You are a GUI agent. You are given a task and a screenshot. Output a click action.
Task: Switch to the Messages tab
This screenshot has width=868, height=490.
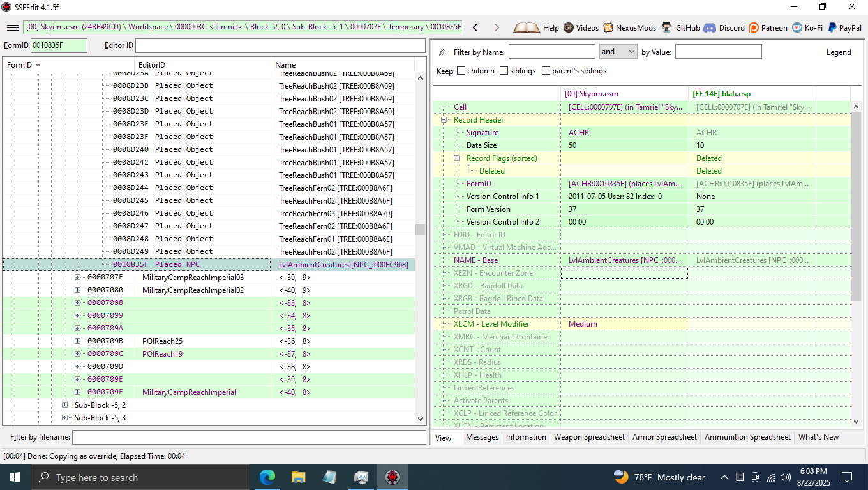(482, 437)
